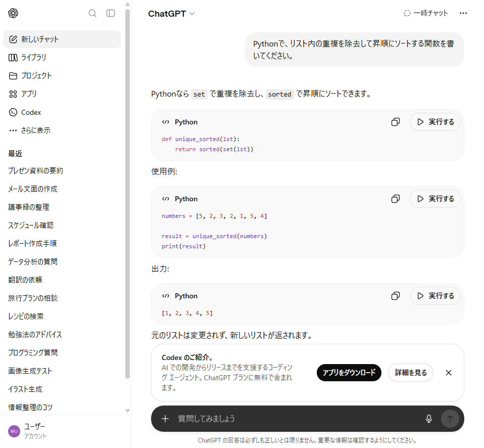Viewport: 484px width, 448px height.
Task: Click the user prompt message bubble
Action: (x=355, y=50)
